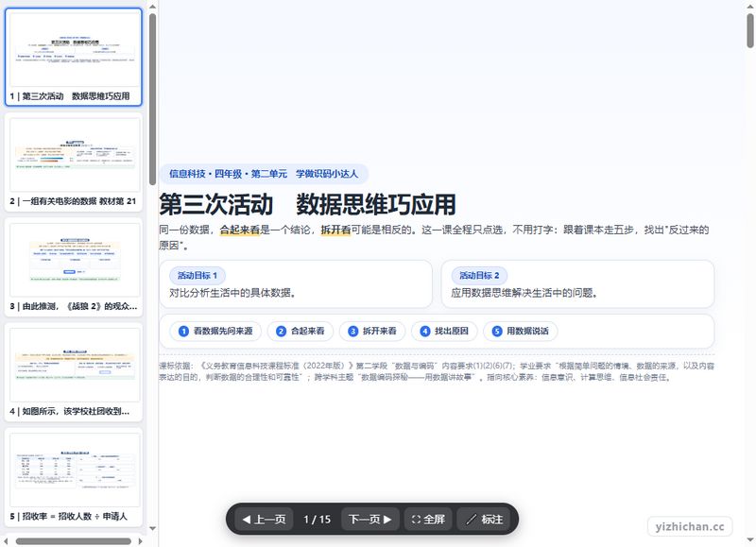Select step 2 pill 合起来看
Screen dimensions: 756x547
point(300,331)
